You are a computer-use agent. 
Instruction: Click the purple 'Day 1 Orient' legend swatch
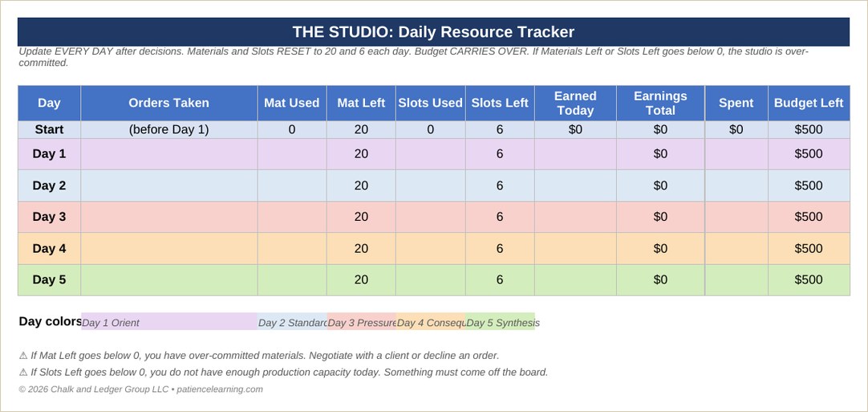[169, 321]
